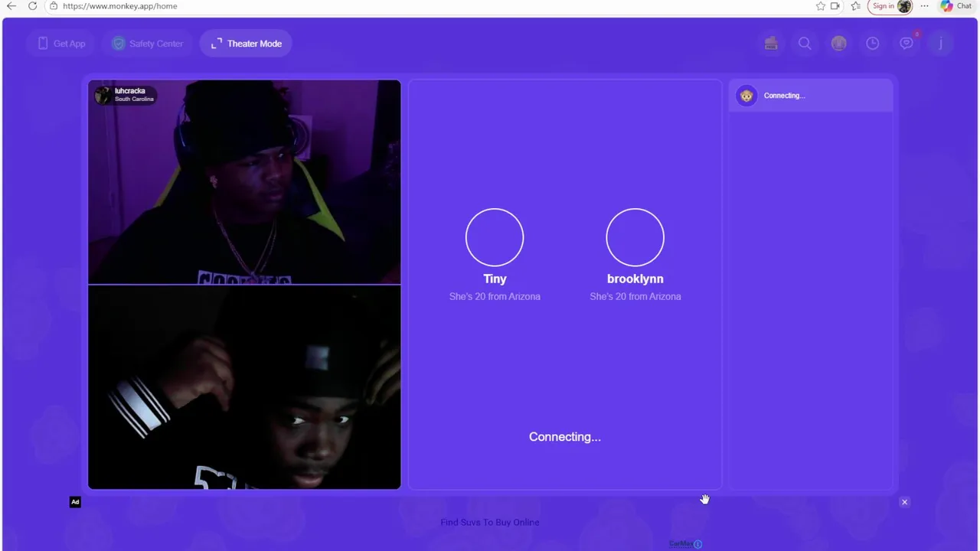Click the monkey.app URL in the address bar
The width and height of the screenshot is (980, 551).
[120, 6]
